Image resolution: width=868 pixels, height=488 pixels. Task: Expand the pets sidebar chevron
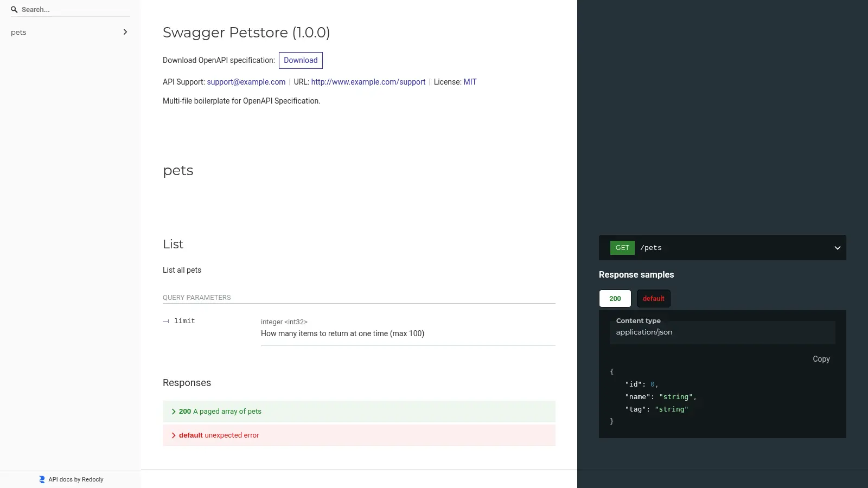pos(125,32)
